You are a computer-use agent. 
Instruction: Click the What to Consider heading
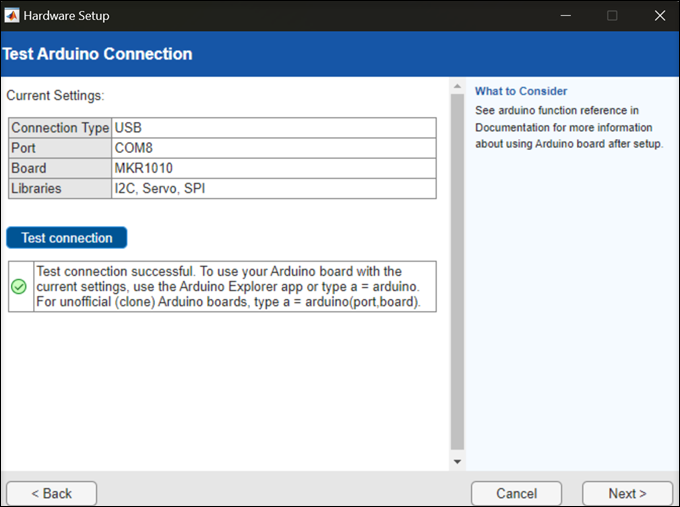pos(521,91)
